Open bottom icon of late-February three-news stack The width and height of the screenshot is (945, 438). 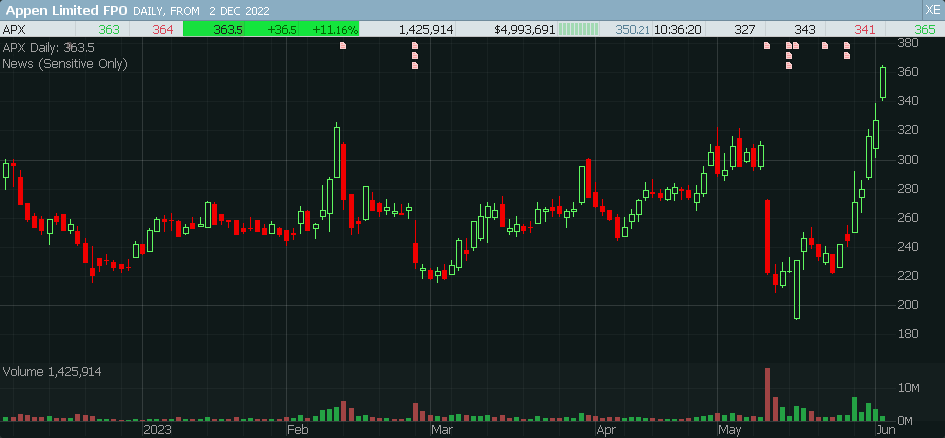415,66
